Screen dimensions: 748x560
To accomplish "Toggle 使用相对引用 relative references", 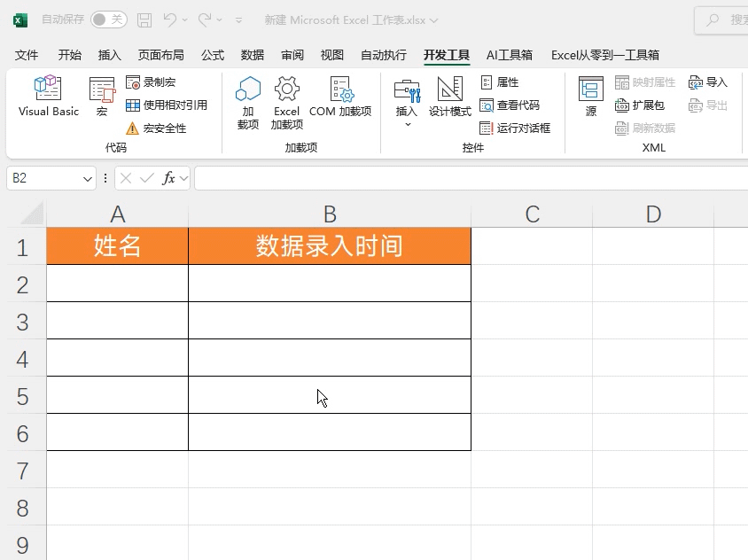I will click(x=167, y=105).
